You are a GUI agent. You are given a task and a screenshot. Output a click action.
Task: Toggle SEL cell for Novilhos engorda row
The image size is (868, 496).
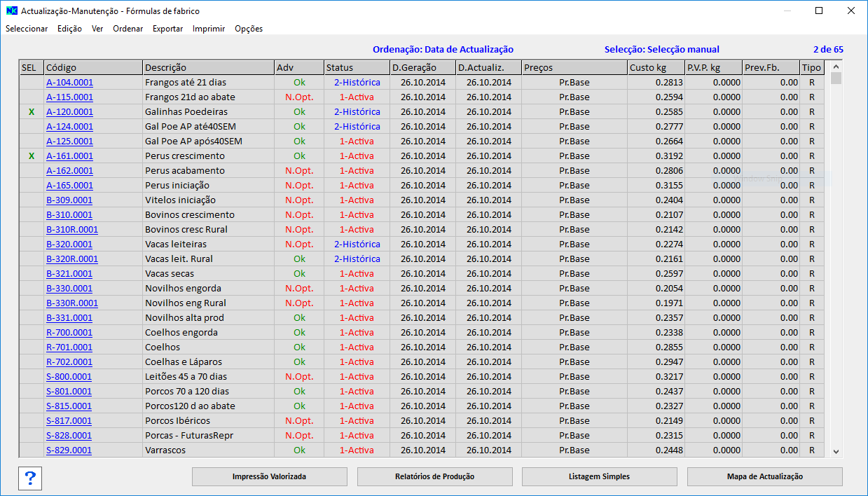(x=31, y=289)
